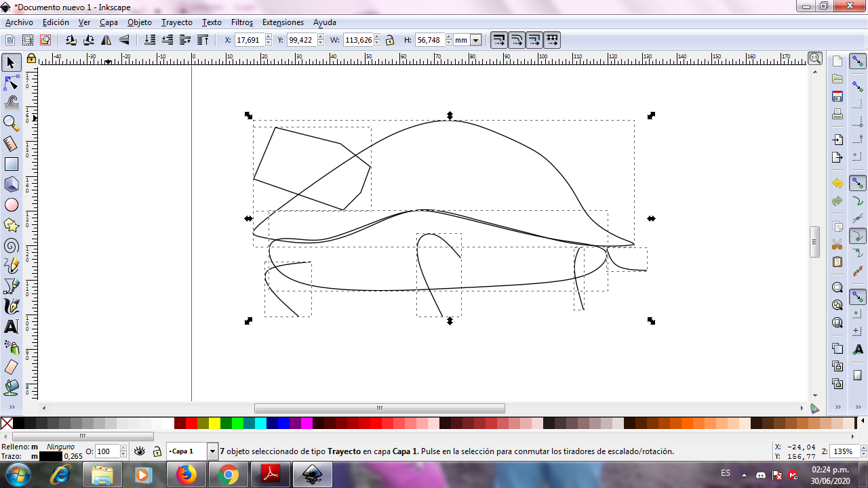Select the Paint bucket tool
This screenshot has height=488, width=868.
[x=11, y=388]
